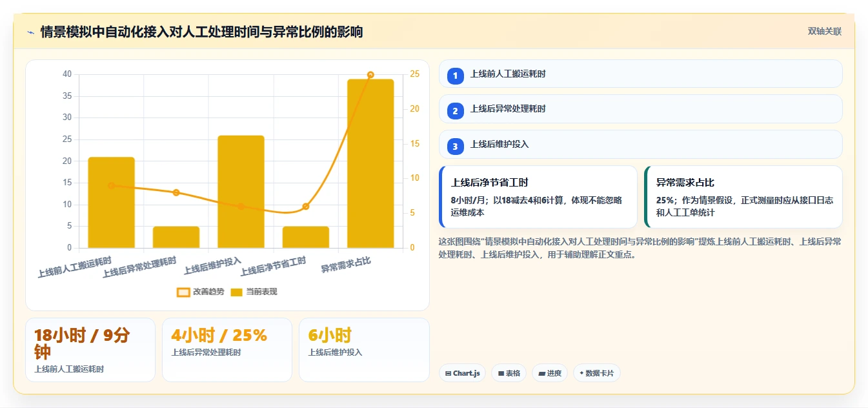Click the Chart.js tag
This screenshot has width=868, height=408.
click(x=462, y=373)
